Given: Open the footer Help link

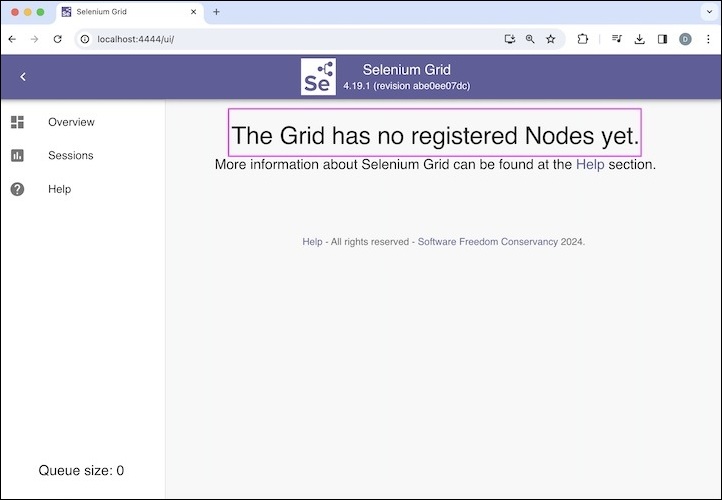Looking at the screenshot, I should coord(312,242).
